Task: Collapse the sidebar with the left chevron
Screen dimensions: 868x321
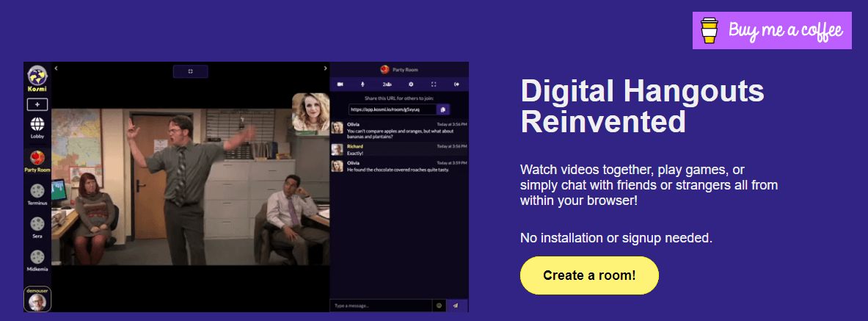Action: pos(56,68)
